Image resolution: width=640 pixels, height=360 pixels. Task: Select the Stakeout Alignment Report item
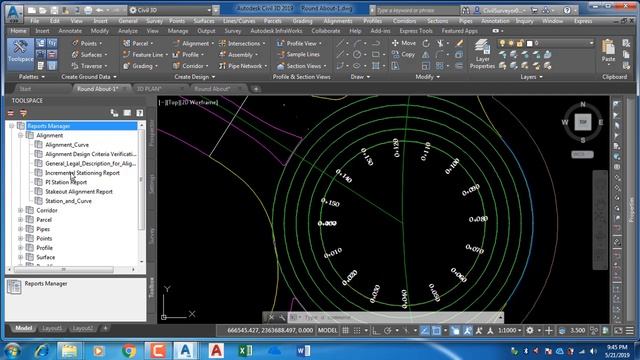click(x=79, y=191)
